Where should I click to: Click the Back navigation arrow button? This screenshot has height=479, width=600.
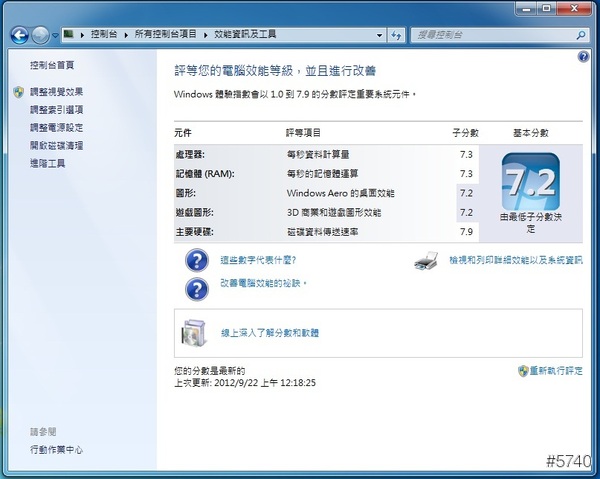[19, 34]
